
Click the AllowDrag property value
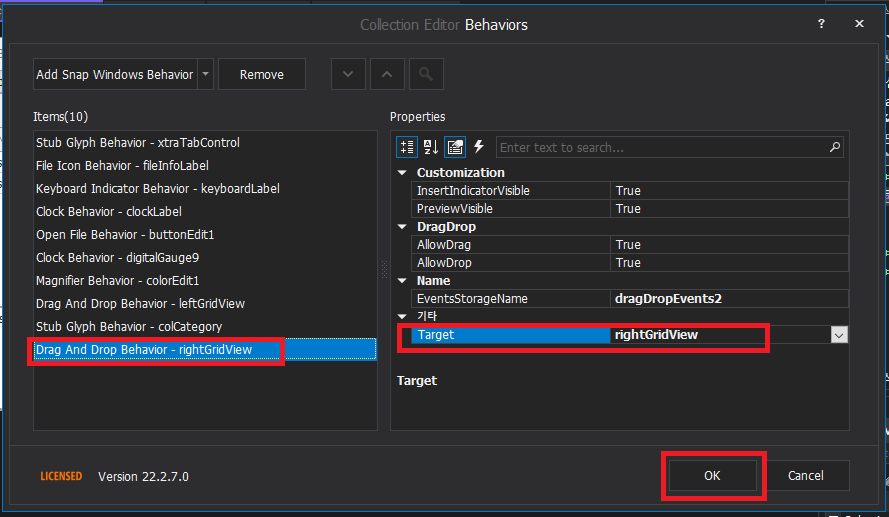[729, 245]
